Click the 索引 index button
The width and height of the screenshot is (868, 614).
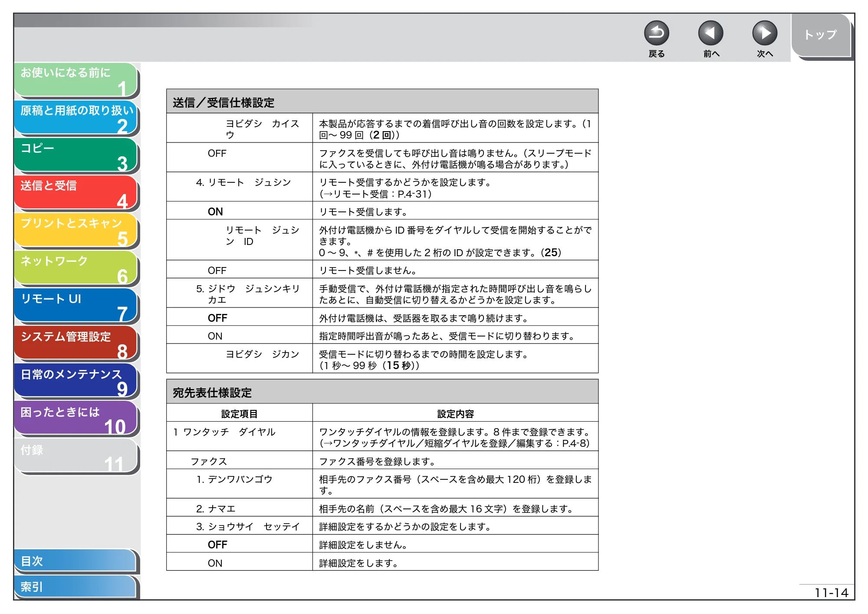tap(75, 587)
